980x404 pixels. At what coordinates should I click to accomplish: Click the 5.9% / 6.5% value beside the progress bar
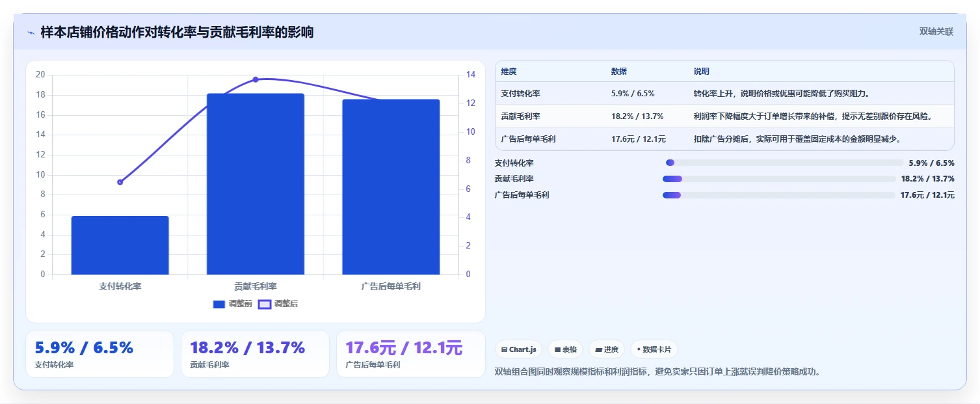(932, 163)
